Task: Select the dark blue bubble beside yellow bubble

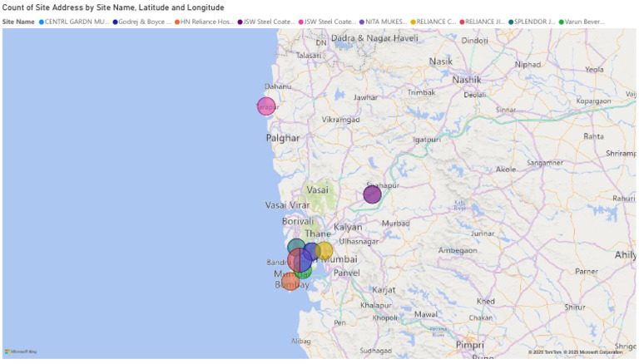Action: coord(311,252)
